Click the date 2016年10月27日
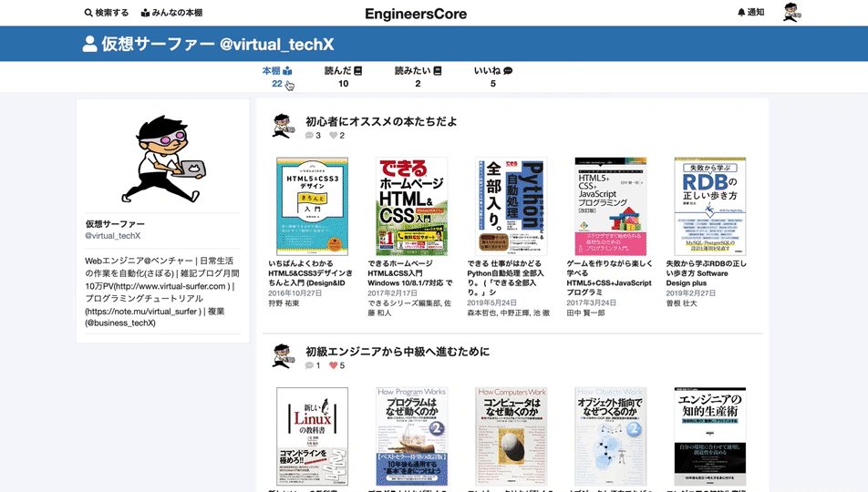Image resolution: width=868 pixels, height=492 pixels. pyautogui.click(x=295, y=293)
